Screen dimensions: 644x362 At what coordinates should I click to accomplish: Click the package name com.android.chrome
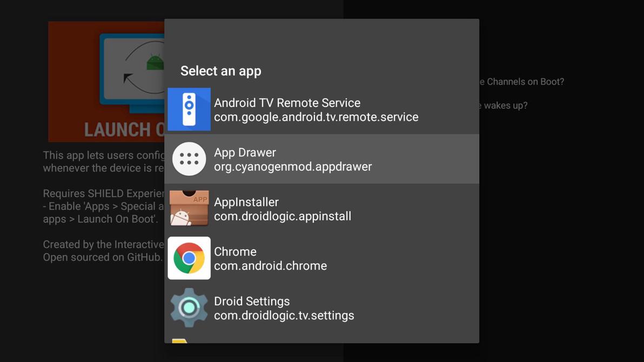point(270,265)
